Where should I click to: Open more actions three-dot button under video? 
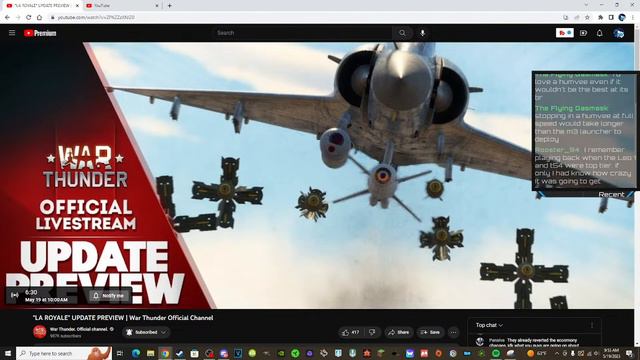point(453,332)
